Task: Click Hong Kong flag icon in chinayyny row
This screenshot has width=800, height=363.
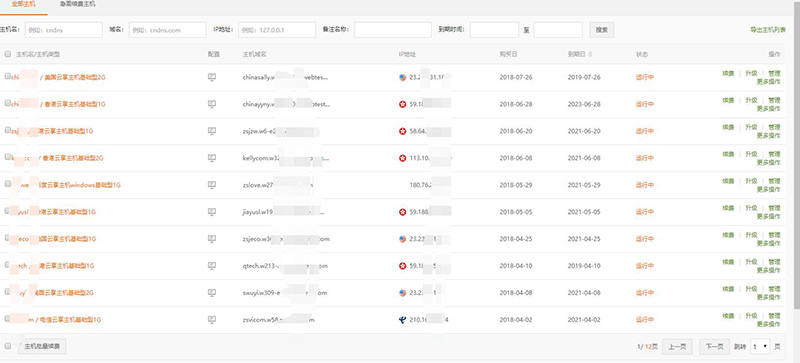Action: (x=403, y=104)
